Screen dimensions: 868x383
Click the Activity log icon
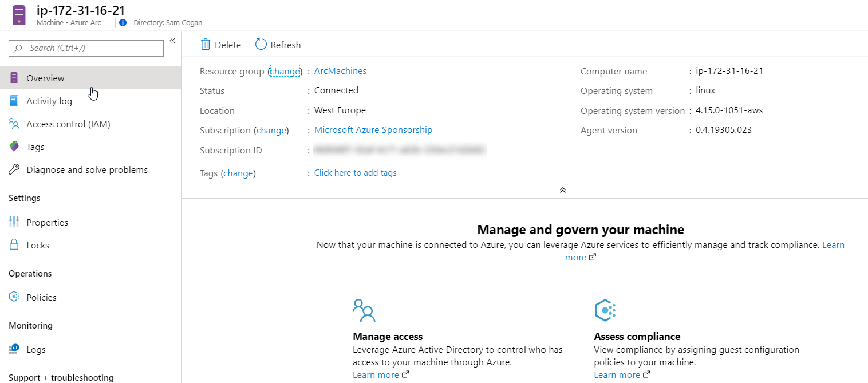pyautogui.click(x=14, y=101)
